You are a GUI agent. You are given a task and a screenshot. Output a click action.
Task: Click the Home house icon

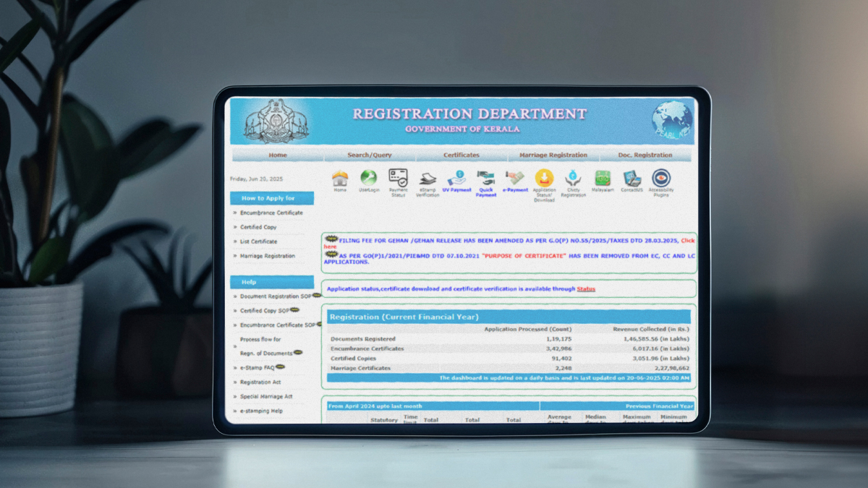pyautogui.click(x=340, y=178)
